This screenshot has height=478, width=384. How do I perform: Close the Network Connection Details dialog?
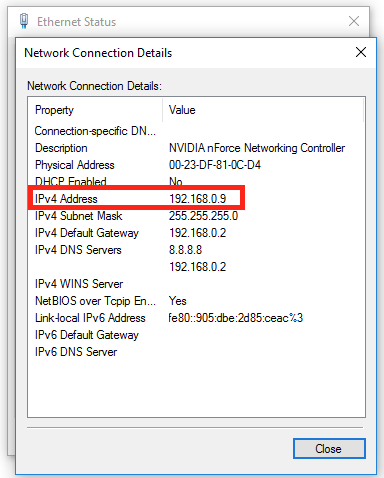(x=361, y=52)
